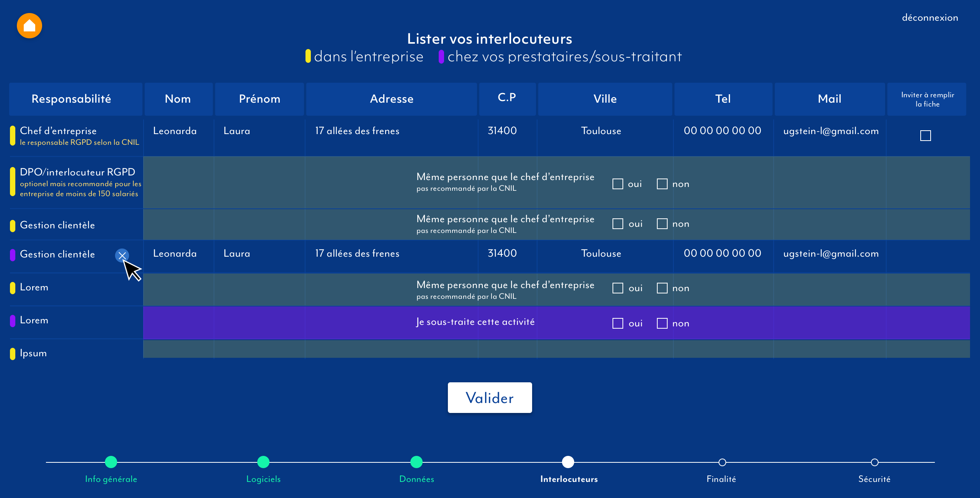The height and width of the screenshot is (498, 980).
Task: Remove purple Gestion clientèle row with X
Action: tap(122, 256)
